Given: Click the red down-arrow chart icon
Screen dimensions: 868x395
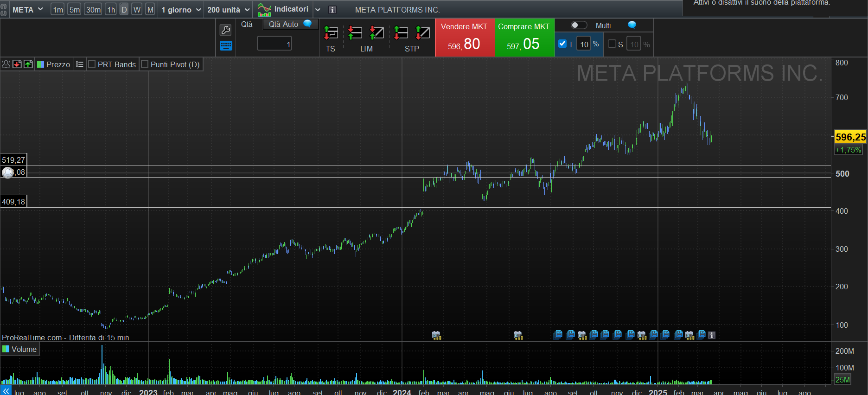Looking at the screenshot, I should point(17,64).
